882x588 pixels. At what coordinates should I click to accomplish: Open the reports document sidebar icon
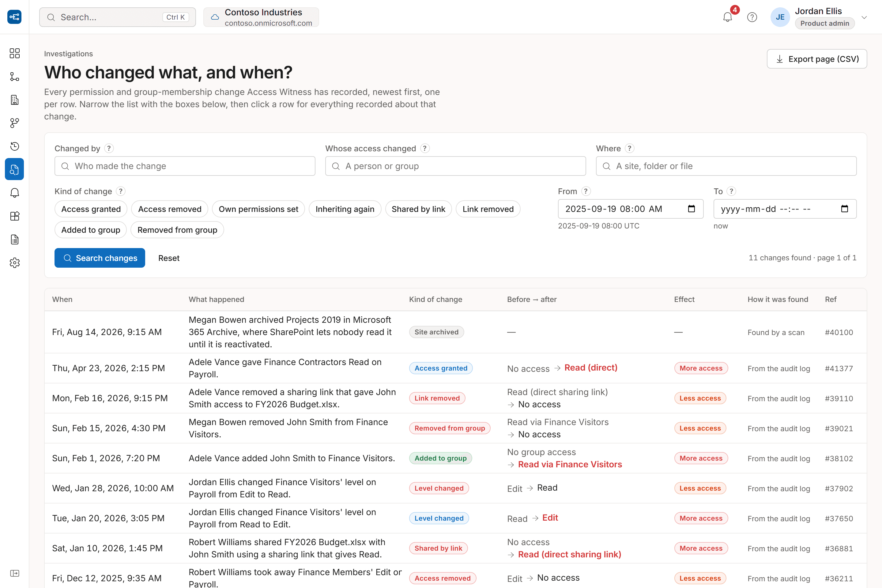(15, 239)
